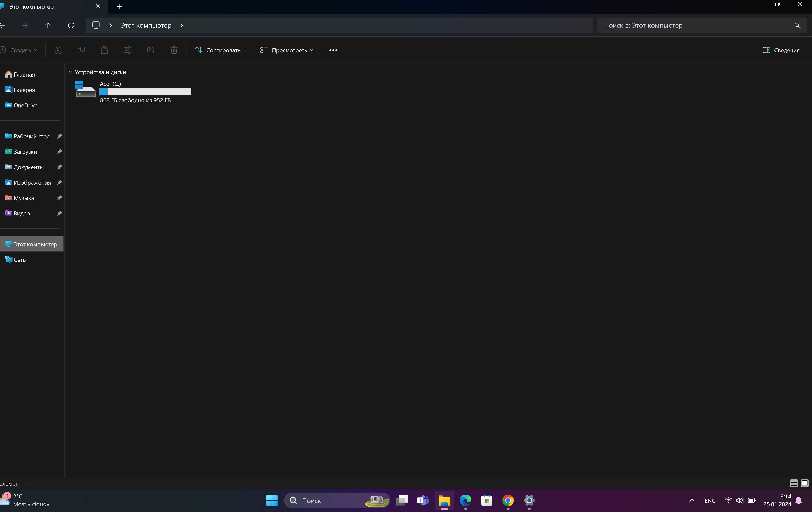Select the Acer (C:) drive icon
This screenshot has width=812, height=512.
pyautogui.click(x=85, y=89)
